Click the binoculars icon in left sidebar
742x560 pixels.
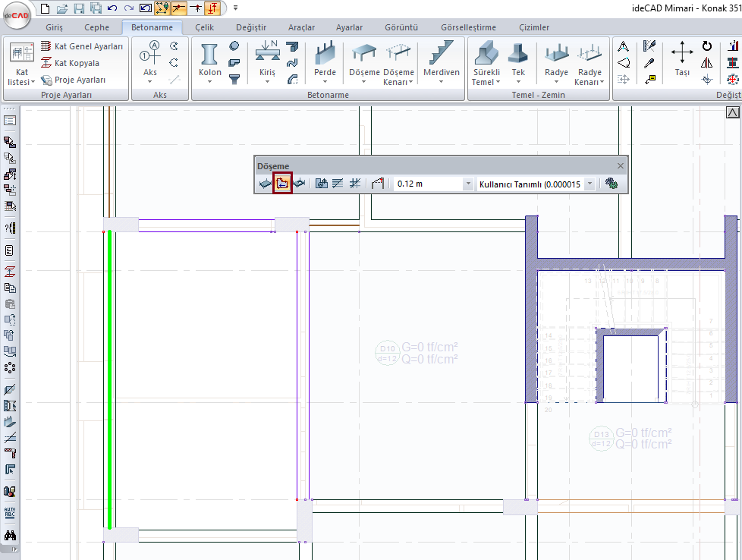pos(10,535)
